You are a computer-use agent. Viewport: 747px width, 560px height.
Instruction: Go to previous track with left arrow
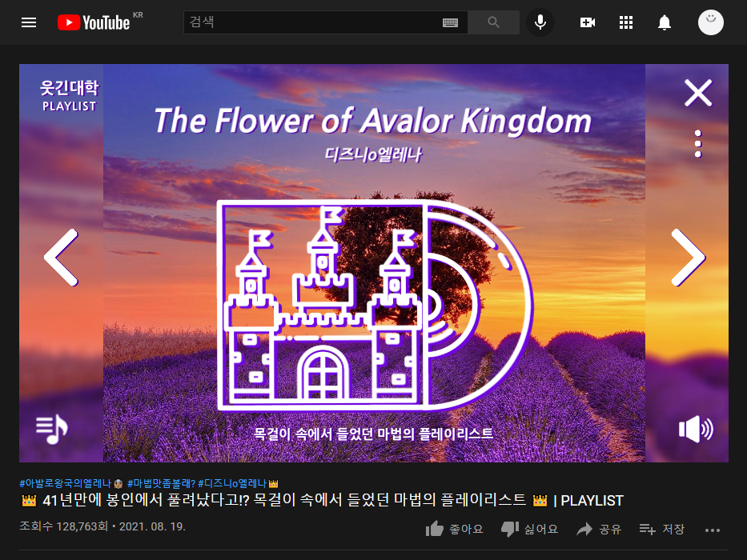pyautogui.click(x=62, y=257)
